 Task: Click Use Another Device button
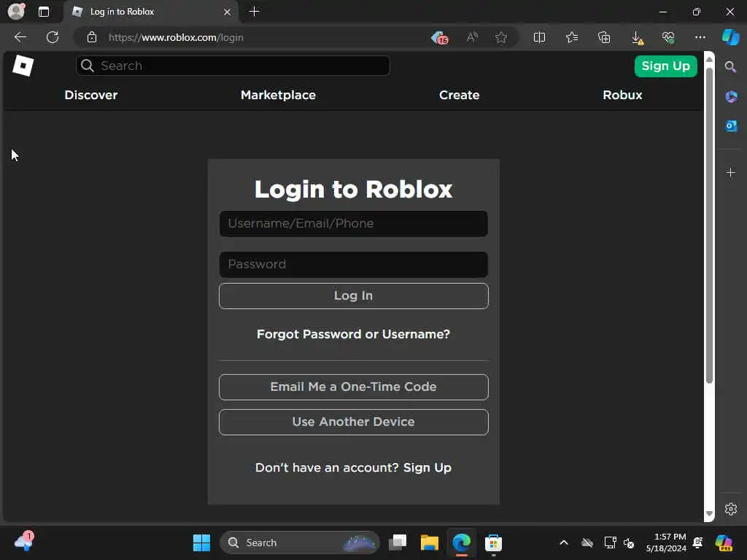(354, 422)
